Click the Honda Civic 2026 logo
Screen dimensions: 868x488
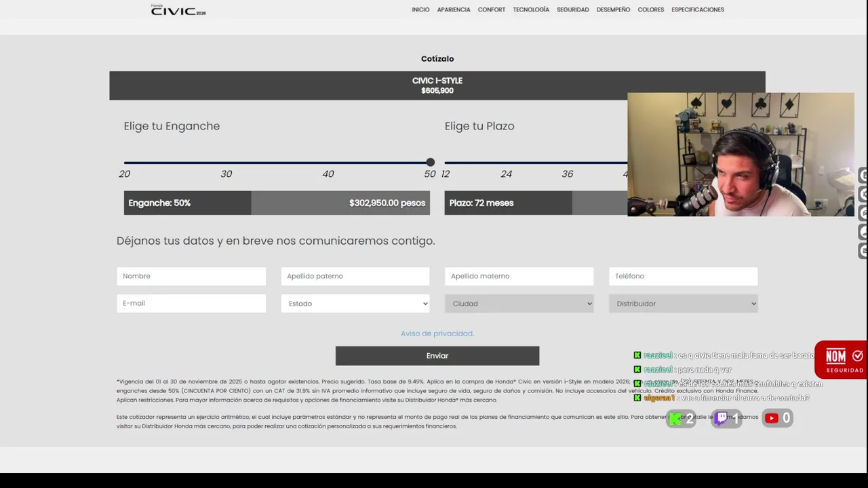[178, 10]
